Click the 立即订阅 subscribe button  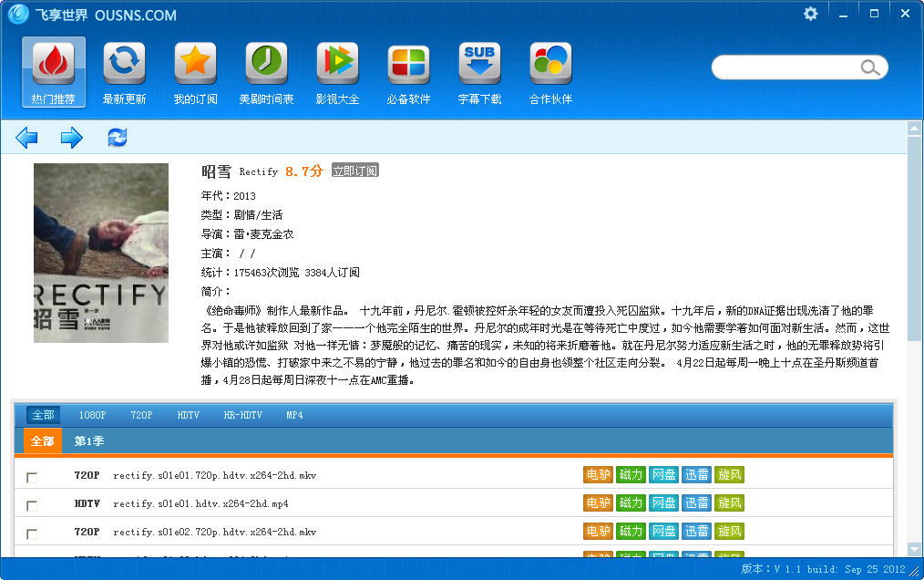click(354, 171)
